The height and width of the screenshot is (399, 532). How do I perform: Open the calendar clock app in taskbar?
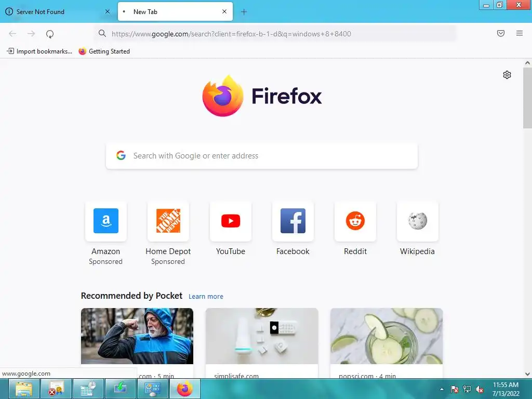(88, 389)
